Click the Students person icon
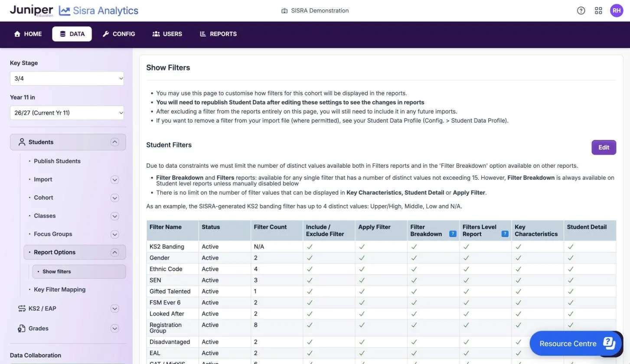The width and height of the screenshot is (630, 364). click(22, 142)
